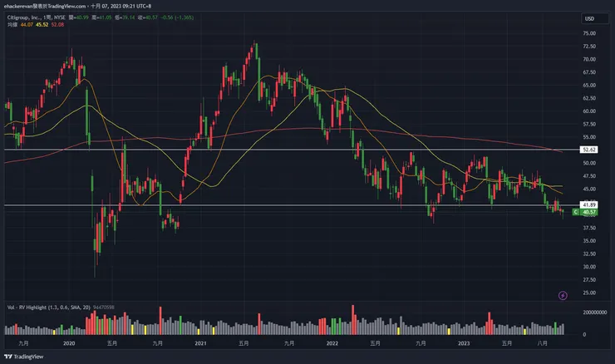Click the 均線 indicator legend label

[12, 24]
